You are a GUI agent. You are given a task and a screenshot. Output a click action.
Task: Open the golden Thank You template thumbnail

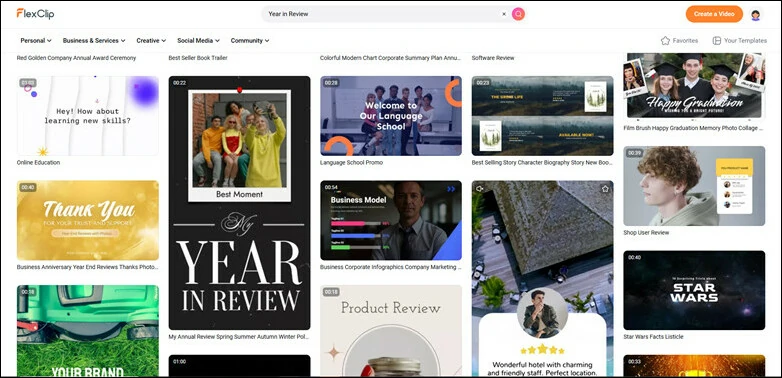click(x=88, y=220)
